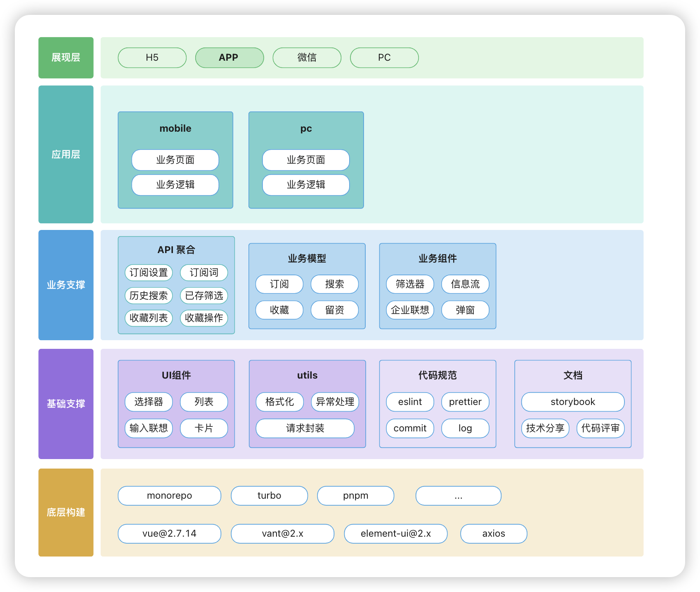
Task: Click the 输入联想 pill
Action: (149, 428)
